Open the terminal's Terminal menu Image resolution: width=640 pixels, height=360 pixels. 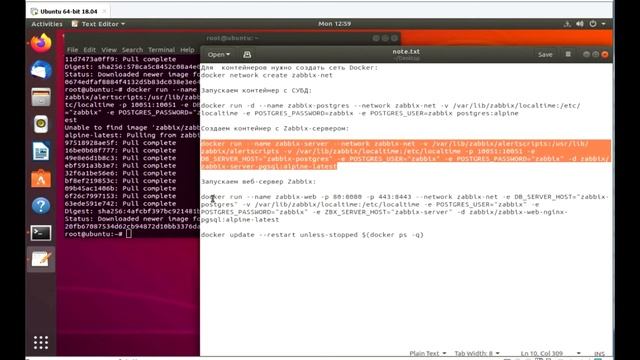pyautogui.click(x=161, y=50)
